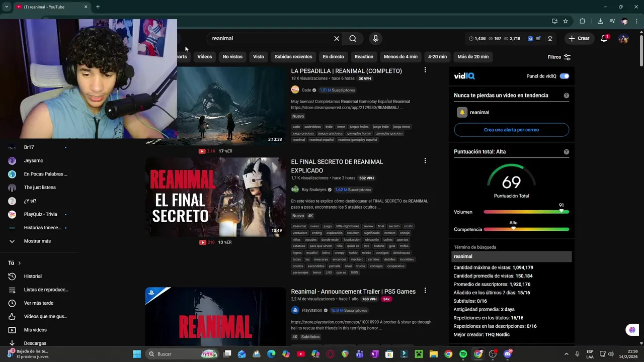Click the Volumen score slider bar
The image size is (644, 362).
[526, 212]
